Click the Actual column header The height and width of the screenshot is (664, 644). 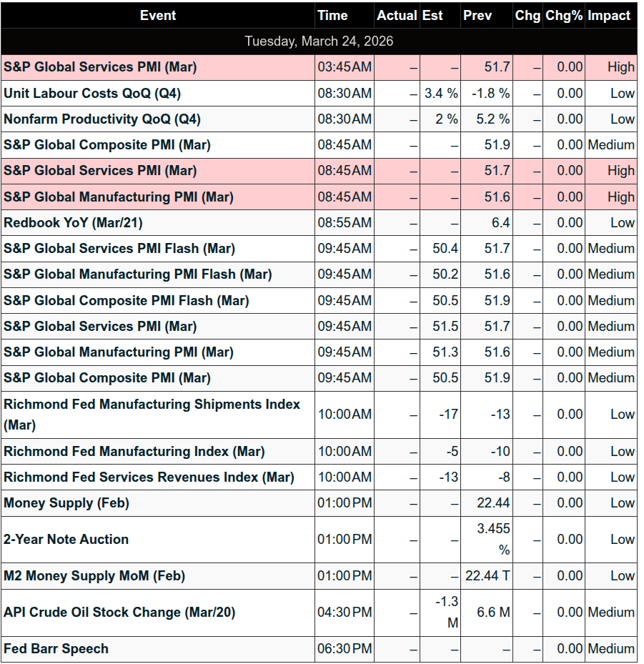click(x=397, y=15)
